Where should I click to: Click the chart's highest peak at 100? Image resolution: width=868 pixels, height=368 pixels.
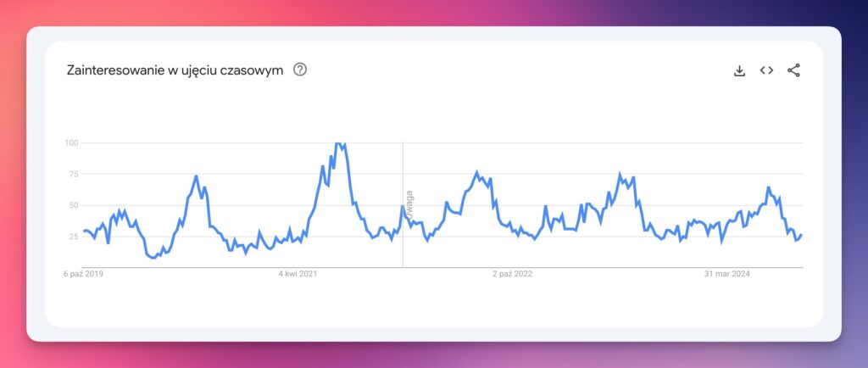pos(339,143)
